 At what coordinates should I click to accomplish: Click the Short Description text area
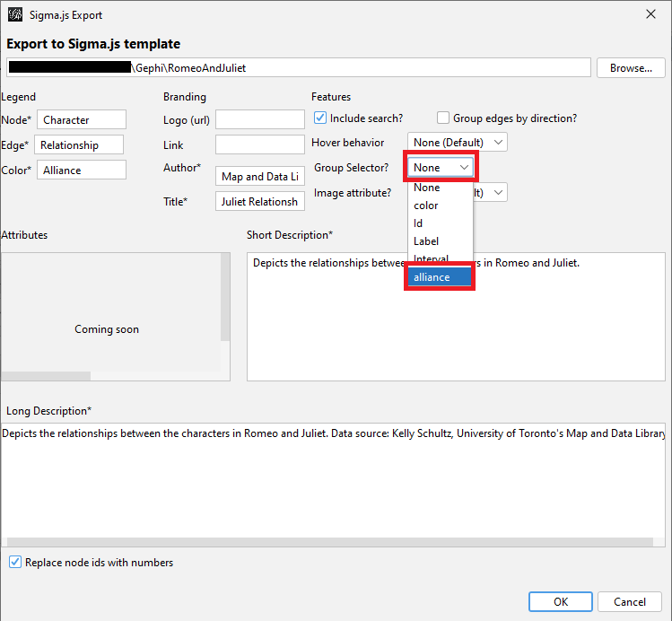click(456, 316)
